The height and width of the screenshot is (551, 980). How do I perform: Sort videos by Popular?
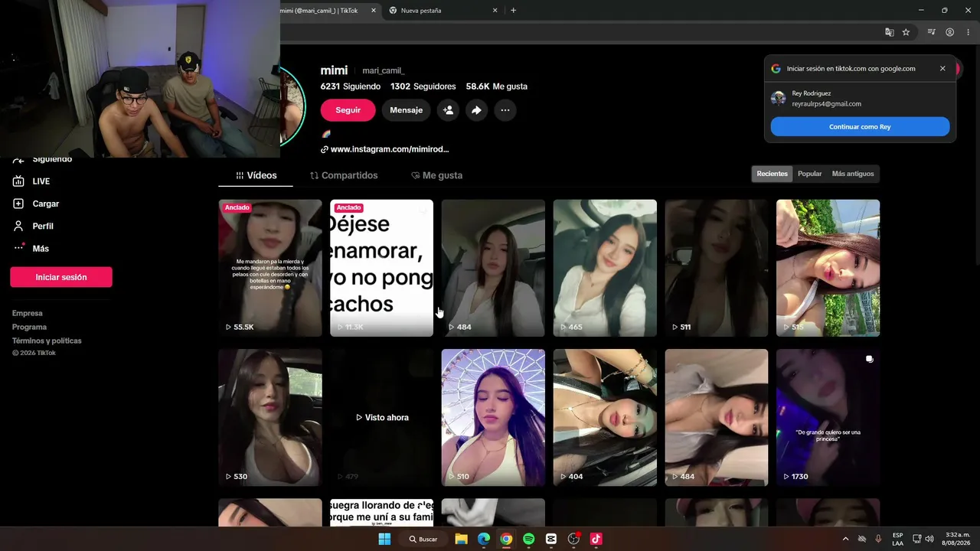click(809, 174)
